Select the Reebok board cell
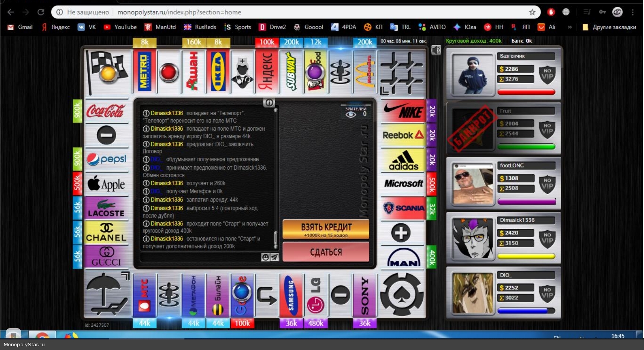The image size is (644, 350). (403, 135)
